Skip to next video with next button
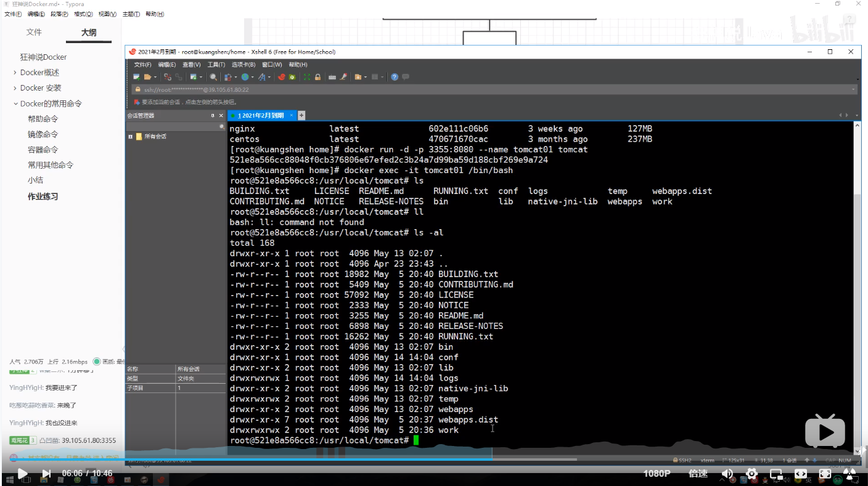Viewport: 868px width, 486px height. tap(46, 473)
